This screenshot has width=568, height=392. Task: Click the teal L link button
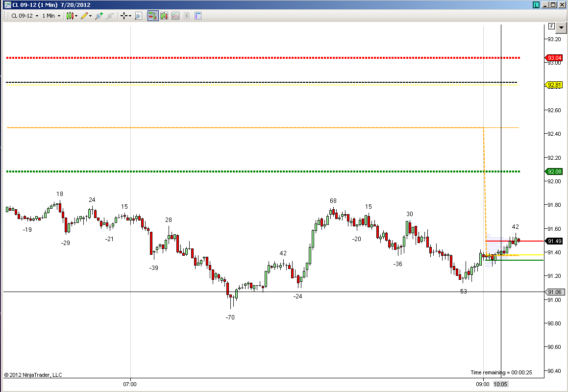[x=536, y=5]
